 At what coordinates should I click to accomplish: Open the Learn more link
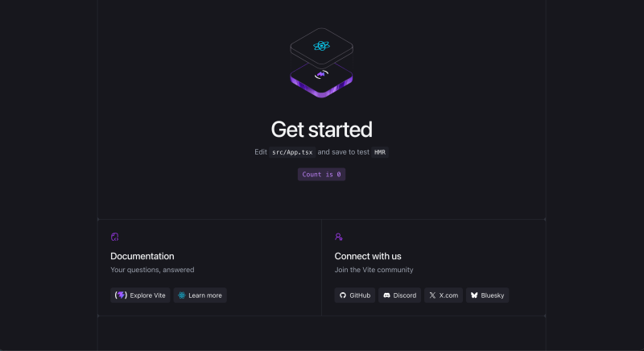tap(200, 295)
